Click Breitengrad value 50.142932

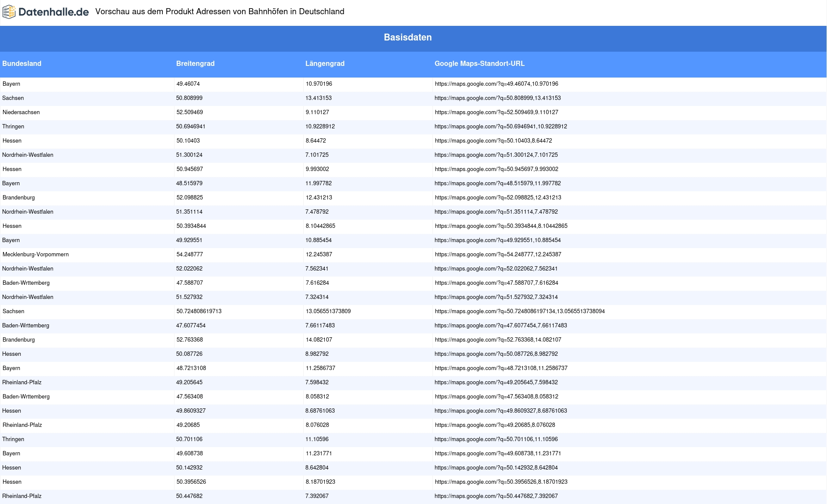[190, 468]
